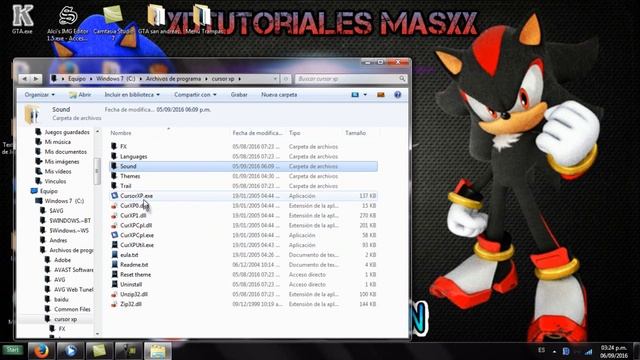Open the Incluir en biblioteca dropdown

pos(132,95)
